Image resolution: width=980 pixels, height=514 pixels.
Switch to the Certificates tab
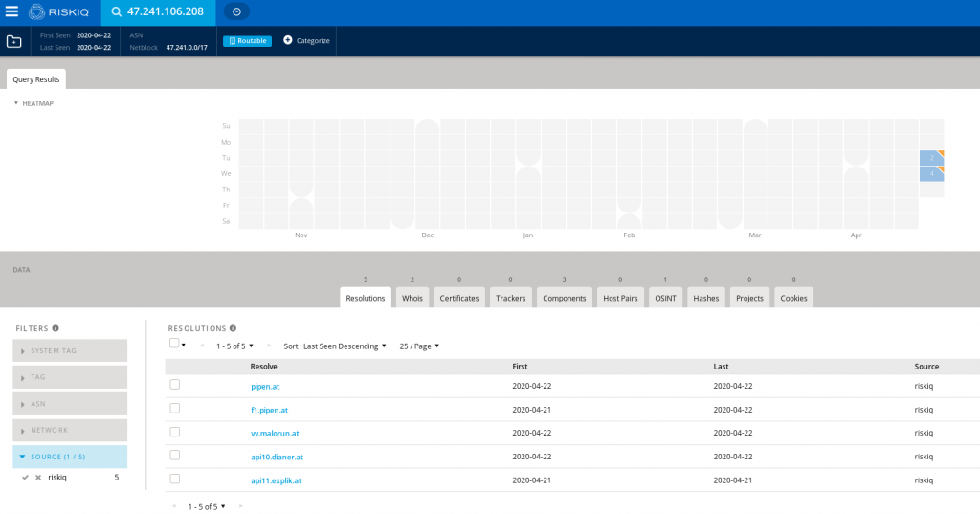(x=459, y=298)
